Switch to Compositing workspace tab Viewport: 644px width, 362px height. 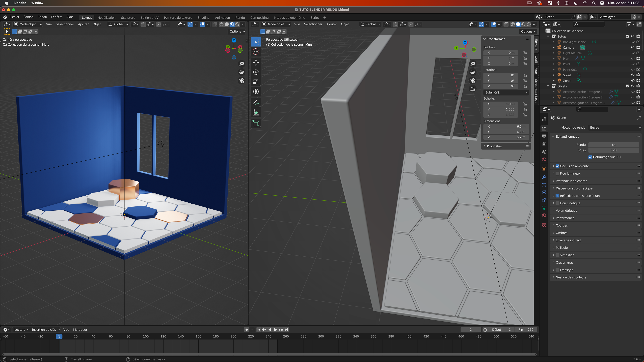(x=259, y=18)
